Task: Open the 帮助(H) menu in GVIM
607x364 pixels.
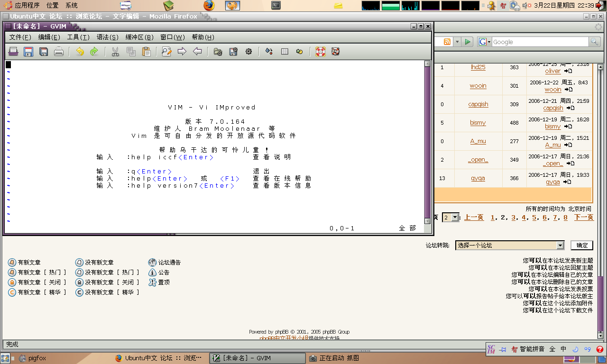Action: coord(203,37)
